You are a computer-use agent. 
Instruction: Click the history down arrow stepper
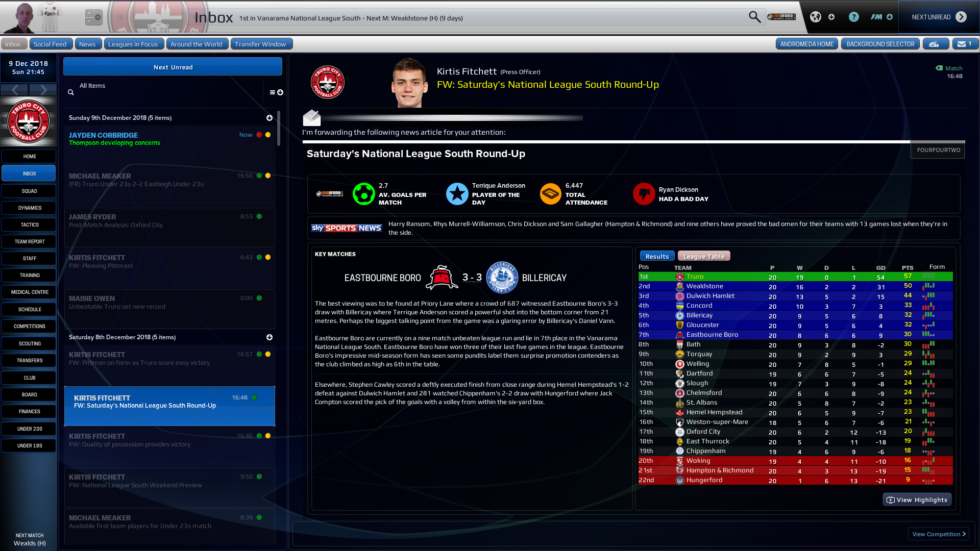(89, 21)
